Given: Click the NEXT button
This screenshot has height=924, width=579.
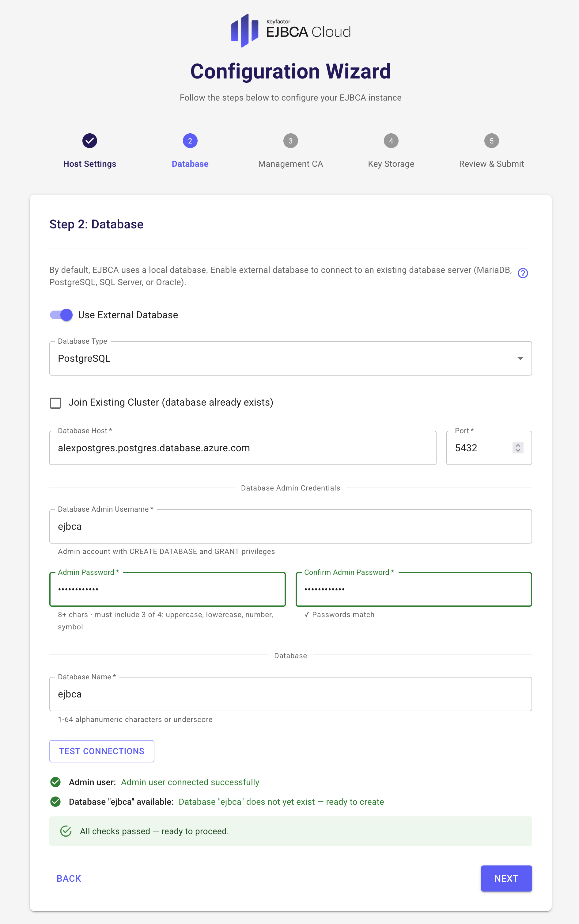Looking at the screenshot, I should (x=506, y=878).
